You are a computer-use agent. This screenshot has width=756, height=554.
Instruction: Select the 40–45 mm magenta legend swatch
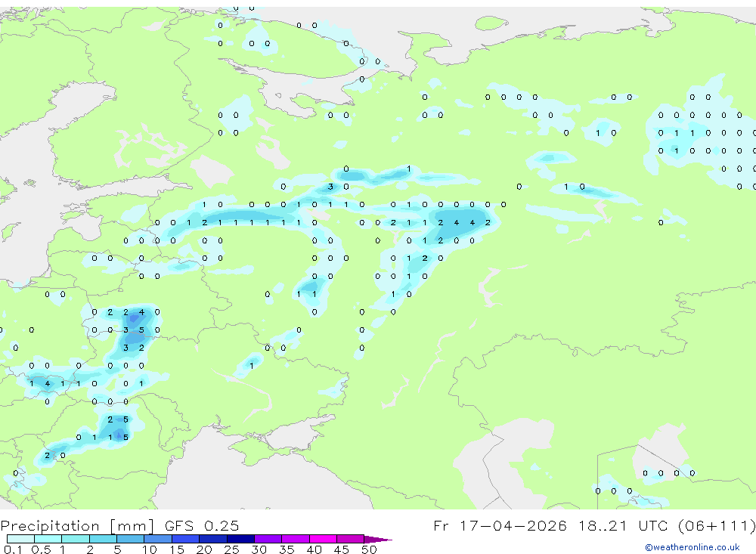(x=323, y=539)
